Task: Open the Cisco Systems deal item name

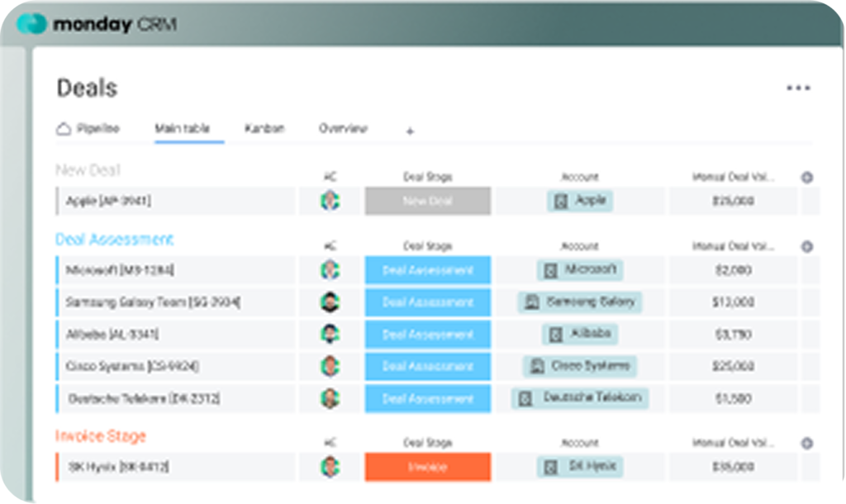Action: [132, 366]
